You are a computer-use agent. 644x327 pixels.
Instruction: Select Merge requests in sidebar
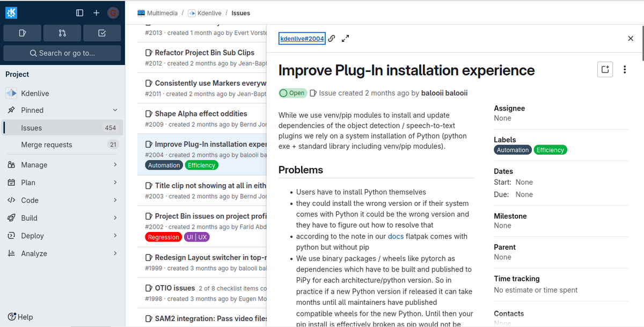coord(47,144)
